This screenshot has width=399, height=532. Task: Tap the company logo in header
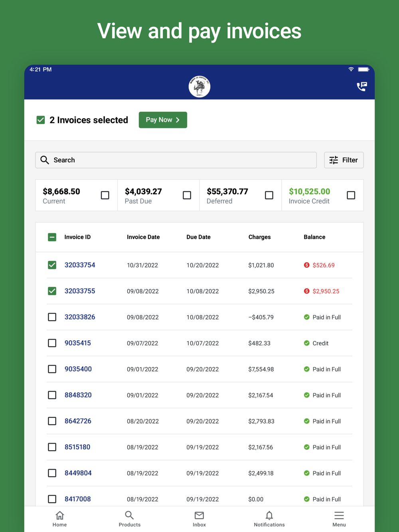tap(199, 86)
